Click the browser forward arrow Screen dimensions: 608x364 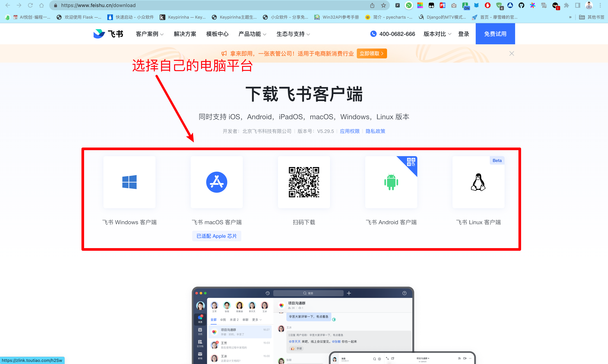click(x=19, y=5)
